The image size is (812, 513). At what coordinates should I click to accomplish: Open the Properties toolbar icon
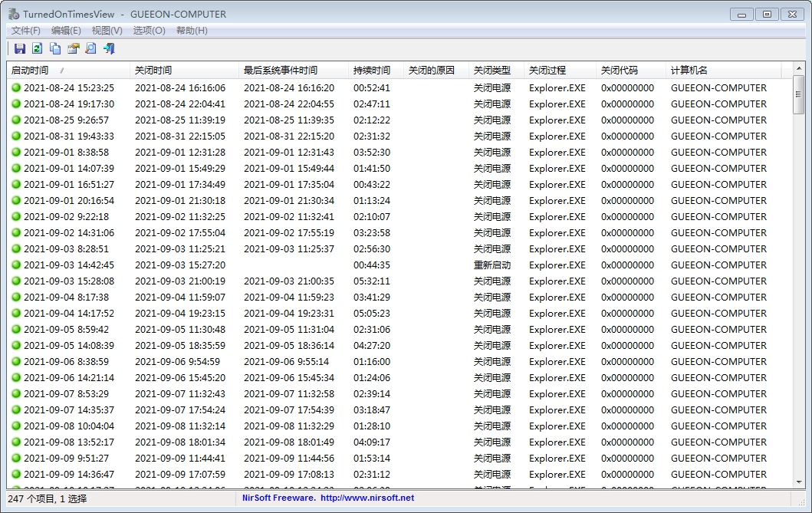tap(74, 49)
